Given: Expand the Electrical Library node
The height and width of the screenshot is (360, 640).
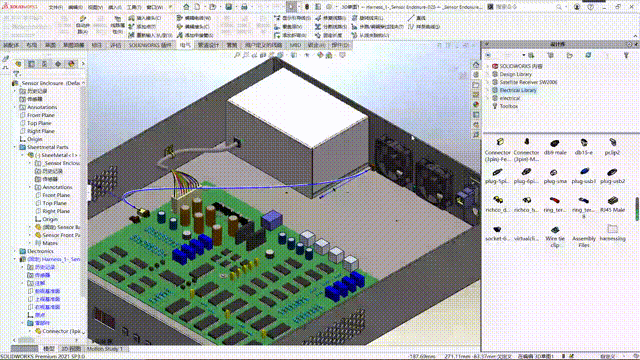Looking at the screenshot, I should pyautogui.click(x=487, y=90).
